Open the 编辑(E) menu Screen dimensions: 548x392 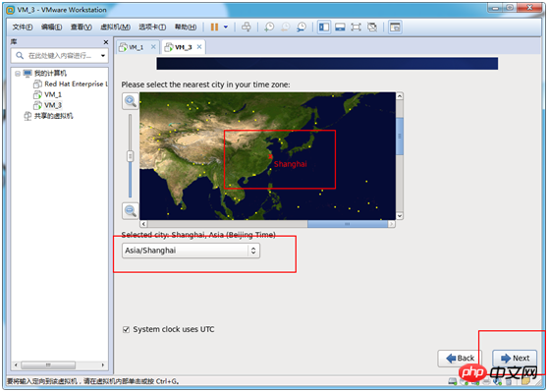pyautogui.click(x=51, y=27)
